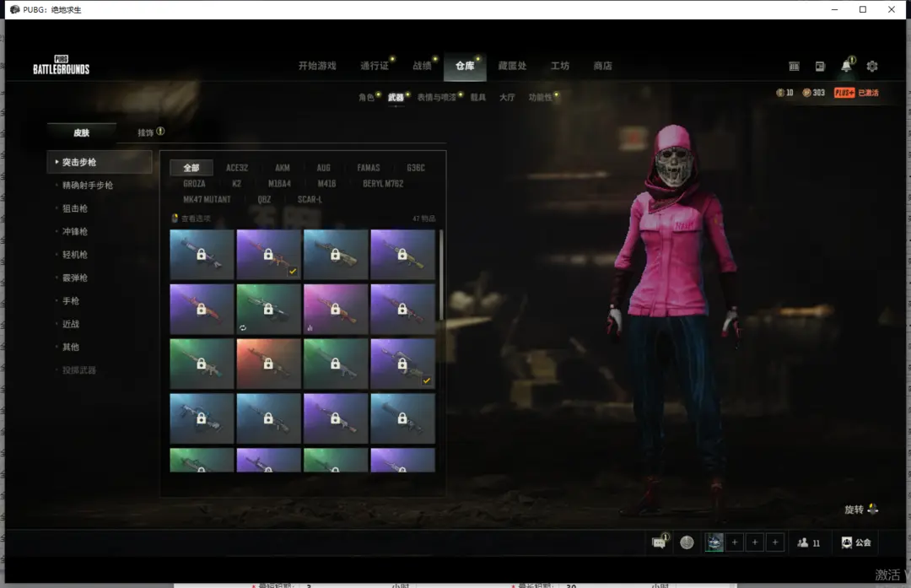Click the G-Coin balance showing 10
Image resolution: width=911 pixels, height=588 pixels.
point(785,93)
